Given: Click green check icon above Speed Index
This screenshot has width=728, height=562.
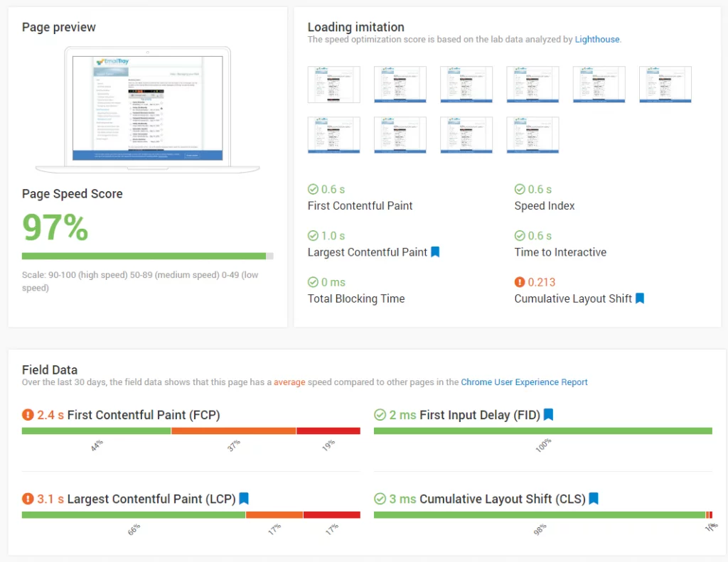Looking at the screenshot, I should coord(520,190).
